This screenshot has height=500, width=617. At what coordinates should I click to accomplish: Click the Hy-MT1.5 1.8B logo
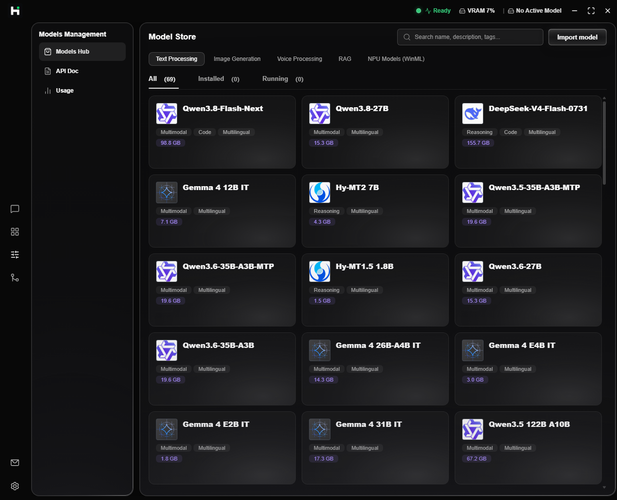(x=320, y=271)
